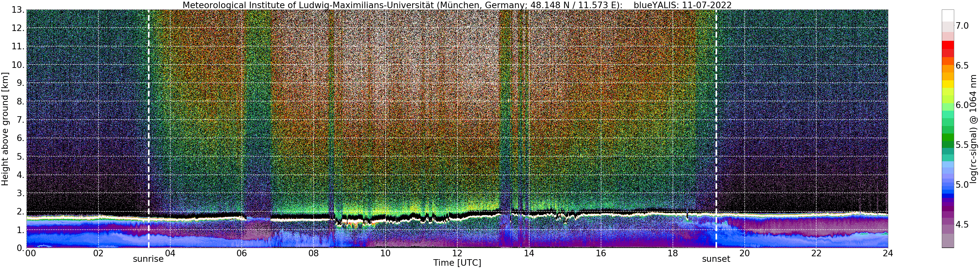This screenshot has width=980, height=269.
Task: Click the 9. height tick label
Action: click(21, 83)
